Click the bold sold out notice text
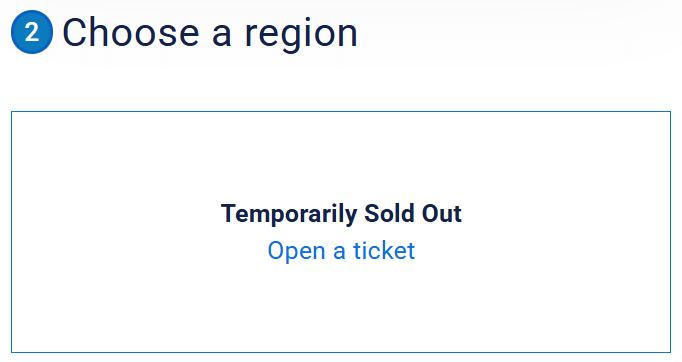 pyautogui.click(x=341, y=214)
